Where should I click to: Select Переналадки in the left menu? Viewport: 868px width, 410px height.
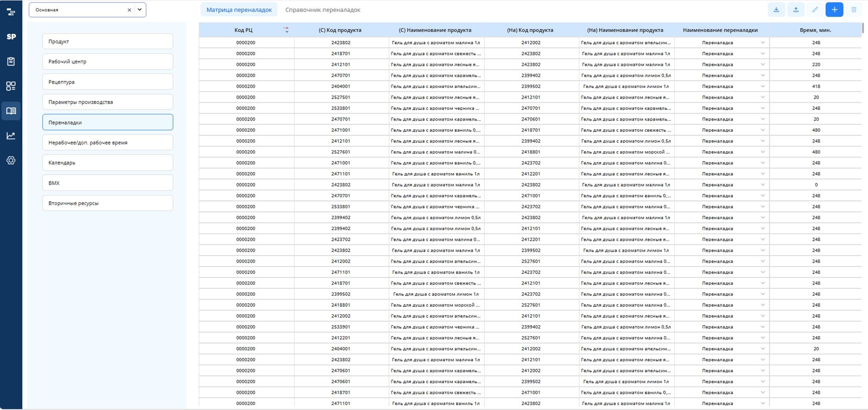pyautogui.click(x=108, y=122)
